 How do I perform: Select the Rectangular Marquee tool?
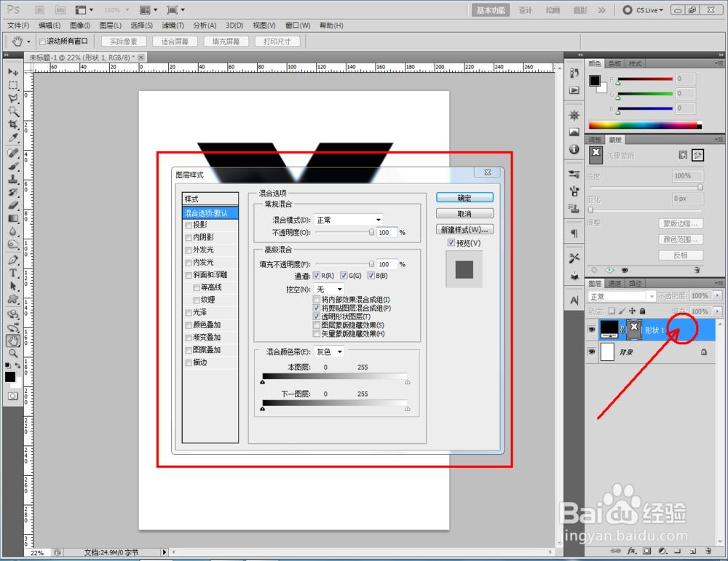tap(13, 85)
